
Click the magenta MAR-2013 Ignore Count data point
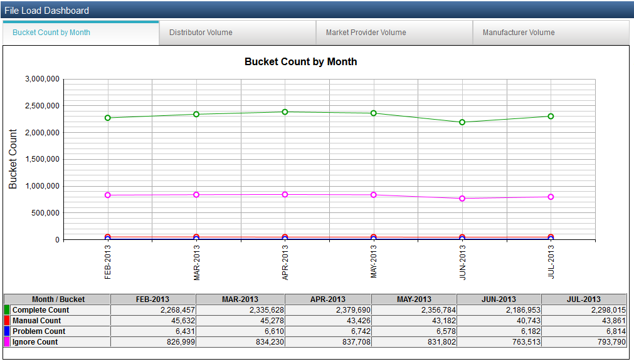pos(196,195)
